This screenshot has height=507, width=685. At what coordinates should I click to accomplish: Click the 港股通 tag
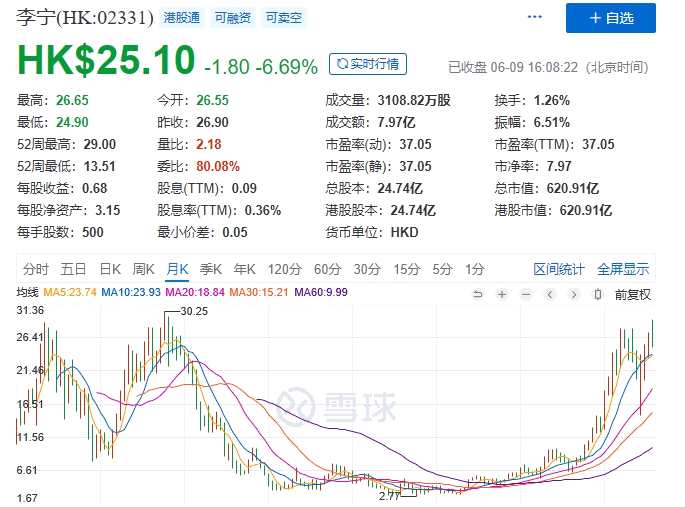tap(182, 18)
